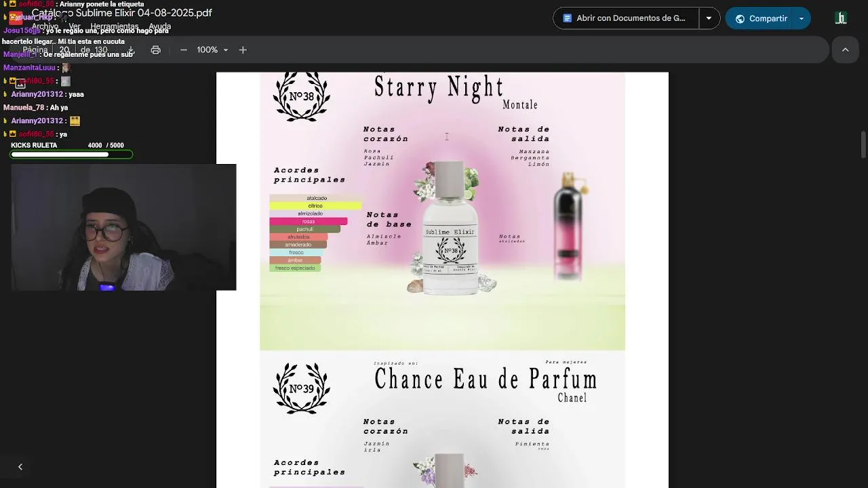868x488 pixels.
Task: Click the black and pink Montale bottle image
Action: [x=569, y=227]
